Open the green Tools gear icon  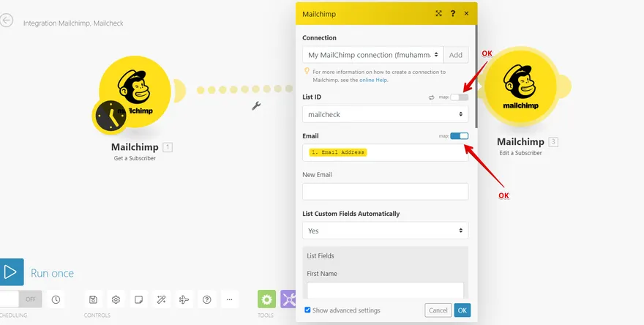click(x=266, y=299)
